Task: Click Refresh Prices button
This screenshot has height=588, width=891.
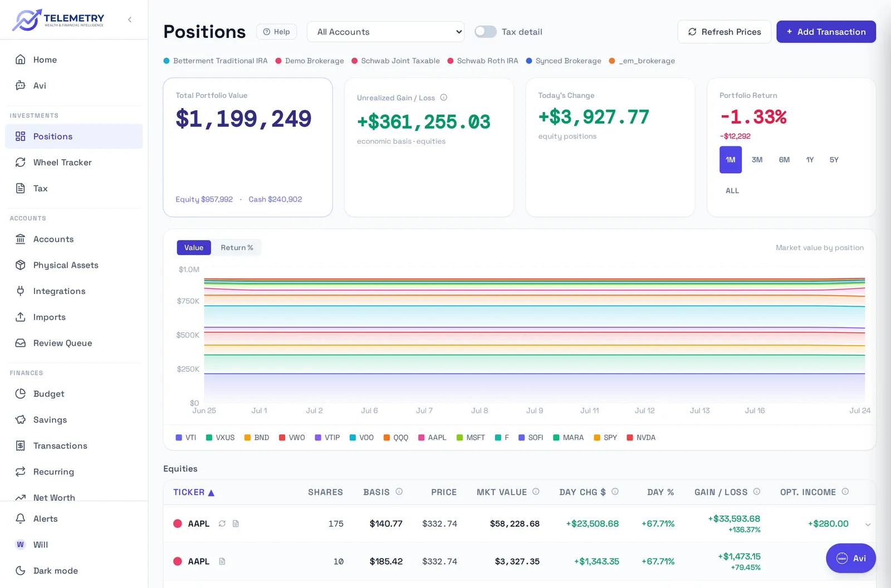Action: click(x=724, y=32)
